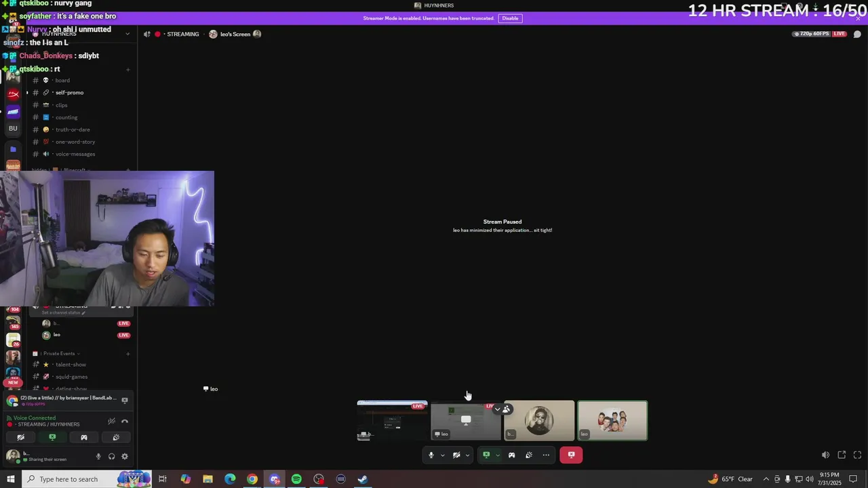Open the board channel
Screen dimensions: 868x488
[62, 80]
